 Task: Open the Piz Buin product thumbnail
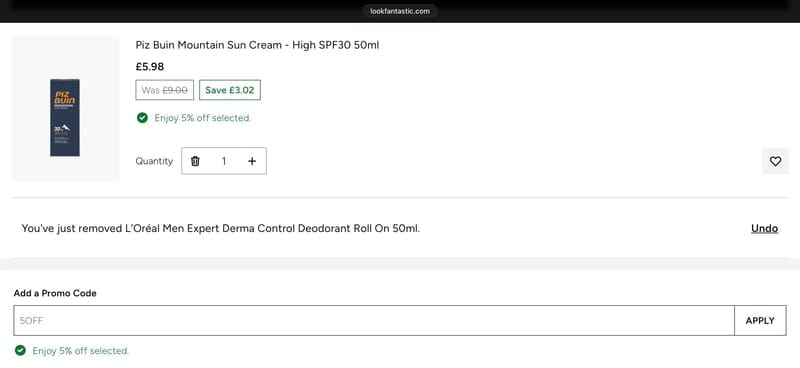pyautogui.click(x=65, y=109)
